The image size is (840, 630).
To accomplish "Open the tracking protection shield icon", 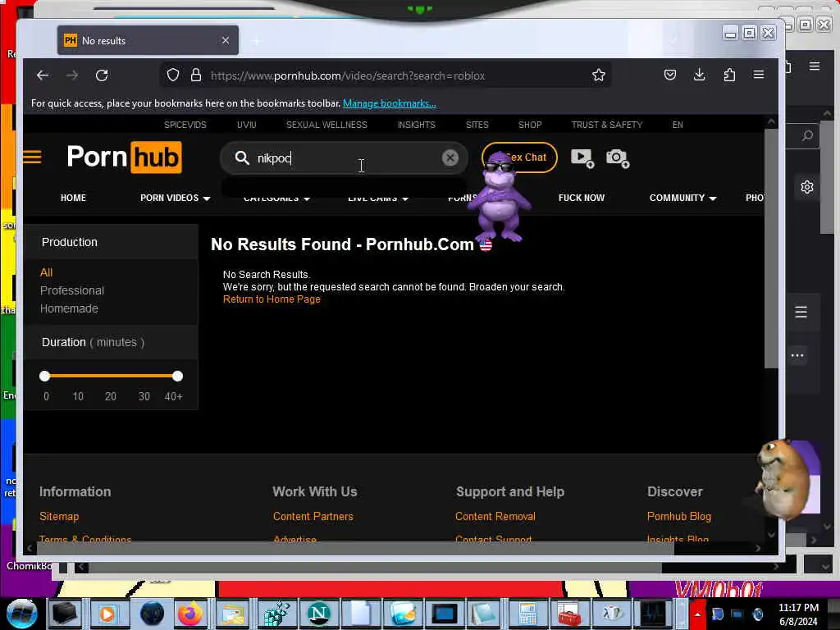I will pos(172,75).
